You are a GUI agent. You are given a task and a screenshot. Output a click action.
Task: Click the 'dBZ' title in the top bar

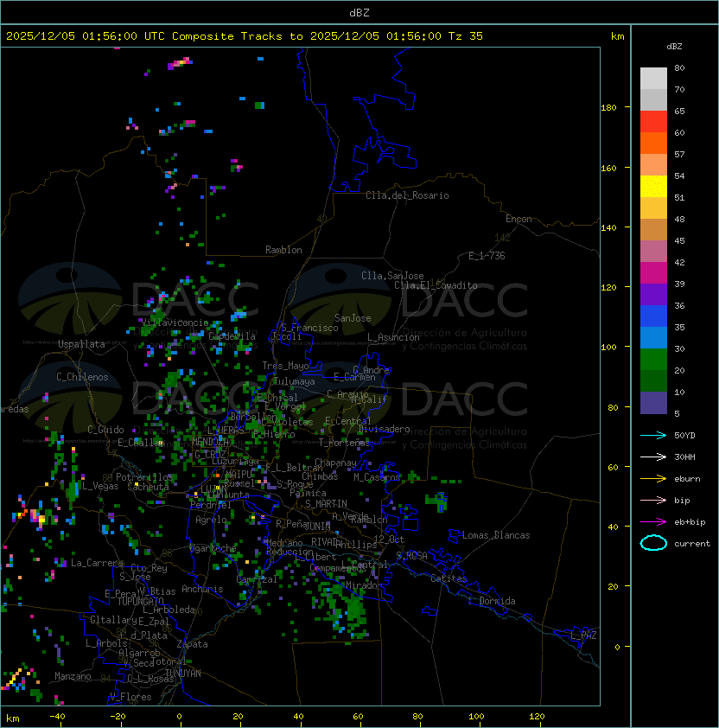pyautogui.click(x=359, y=13)
